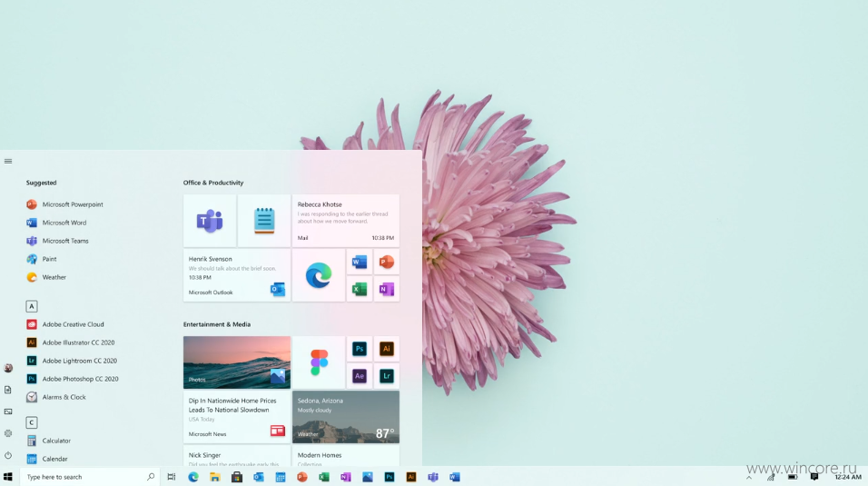868x486 pixels.
Task: Click the Windows Start button
Action: coord(8,477)
